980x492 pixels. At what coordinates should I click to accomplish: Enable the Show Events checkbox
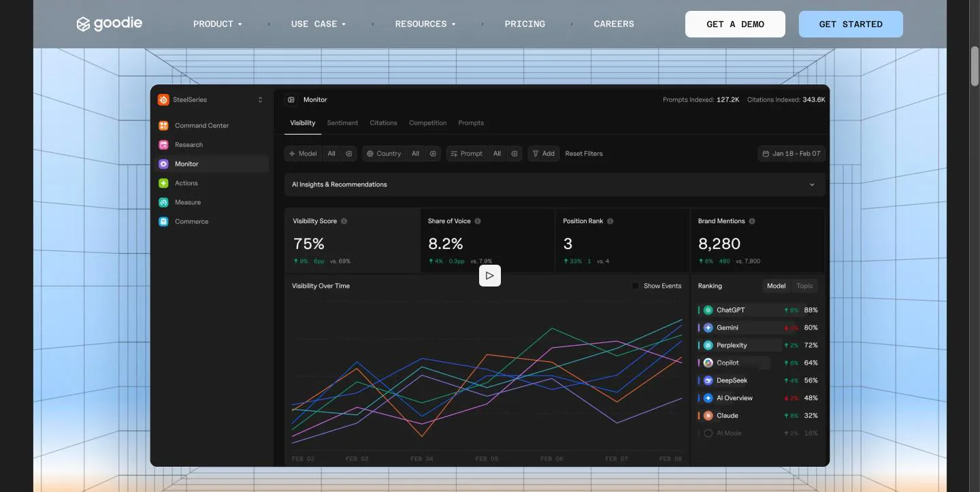coord(635,286)
